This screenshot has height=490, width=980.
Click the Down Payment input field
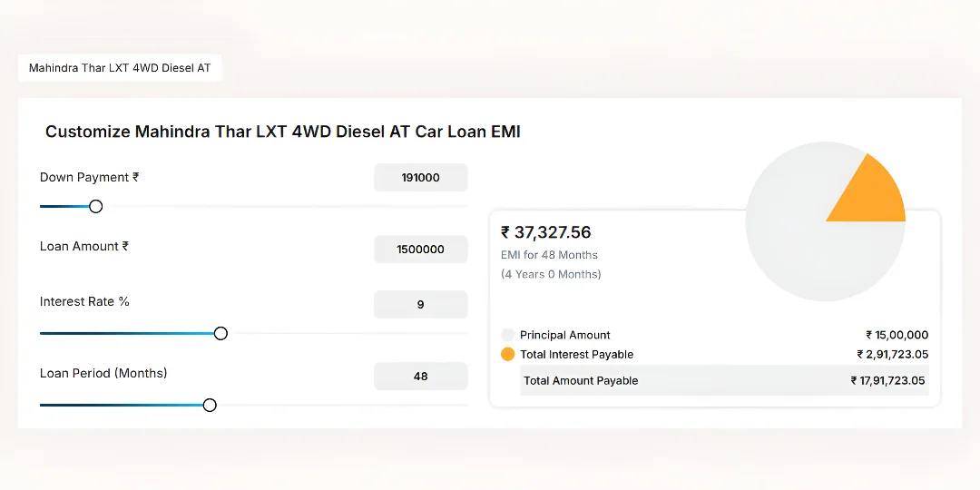[420, 178]
